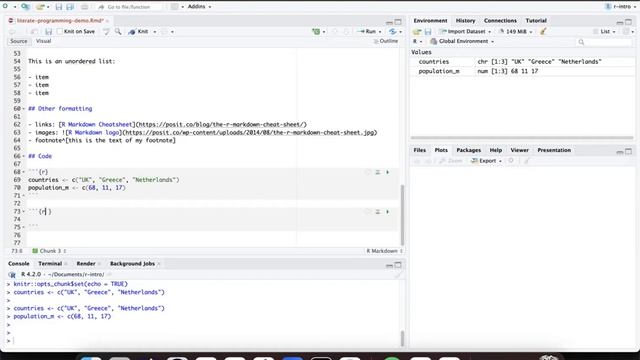Run all chunks above the line 73 chunk

[x=378, y=212]
